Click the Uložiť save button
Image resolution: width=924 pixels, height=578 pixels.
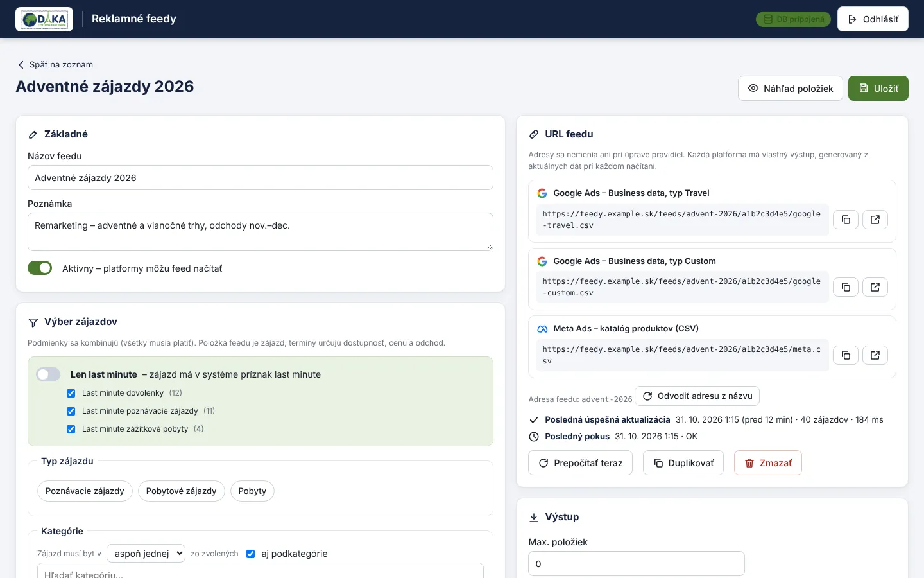878,89
